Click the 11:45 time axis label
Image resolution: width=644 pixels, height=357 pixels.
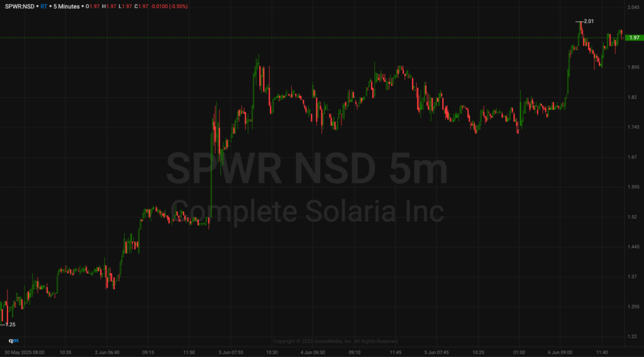click(396, 353)
